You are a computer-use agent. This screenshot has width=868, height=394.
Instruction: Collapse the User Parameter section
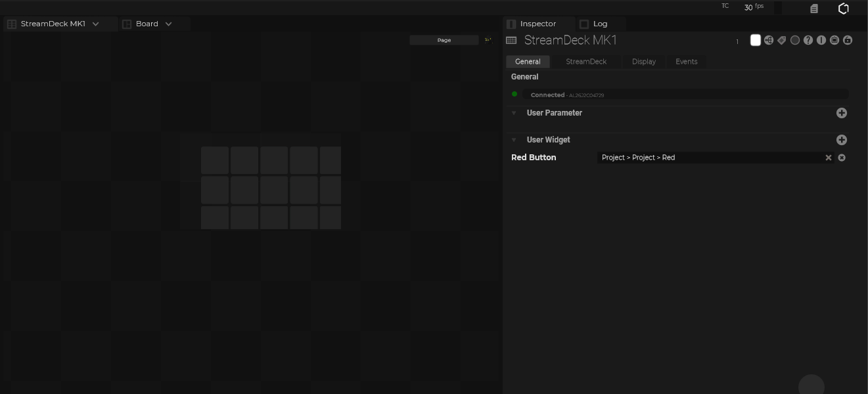tap(514, 113)
